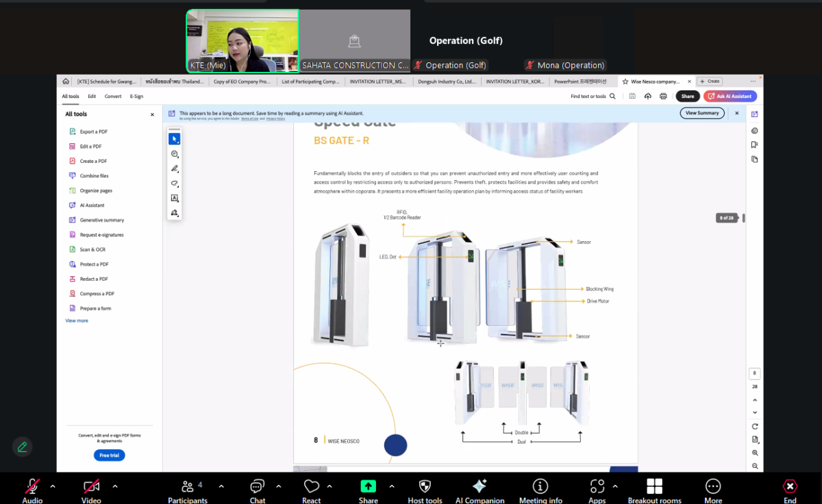Viewport: 822px width, 504px height.
Task: Open the Host tools shield icon
Action: (425, 487)
